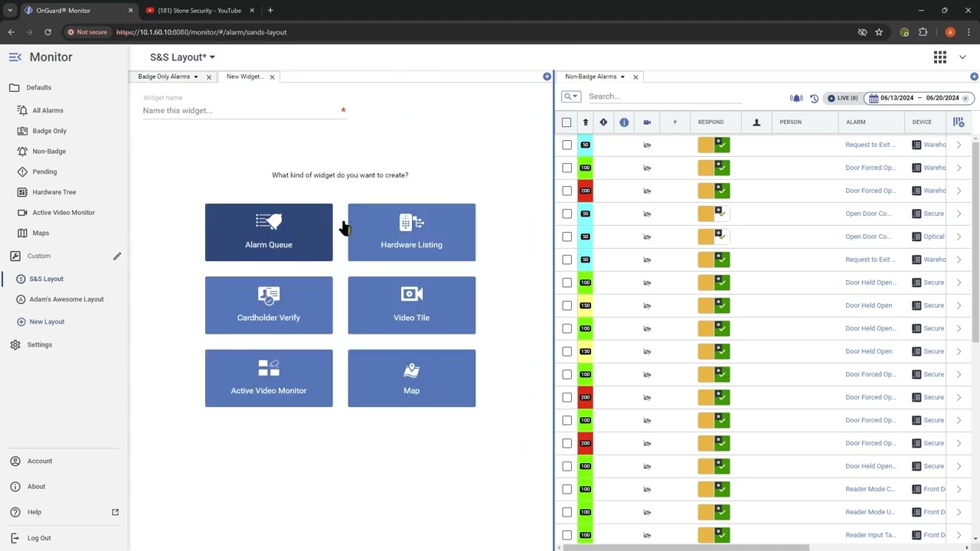Viewport: 980px width, 551px height.
Task: Open the apps grid launcher icon
Action: (x=940, y=57)
